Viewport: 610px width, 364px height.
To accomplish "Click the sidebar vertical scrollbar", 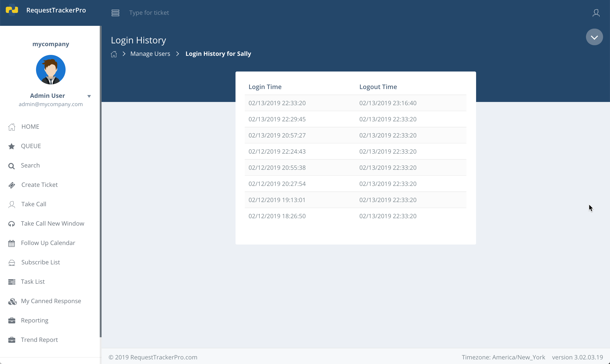I will (x=100, y=182).
